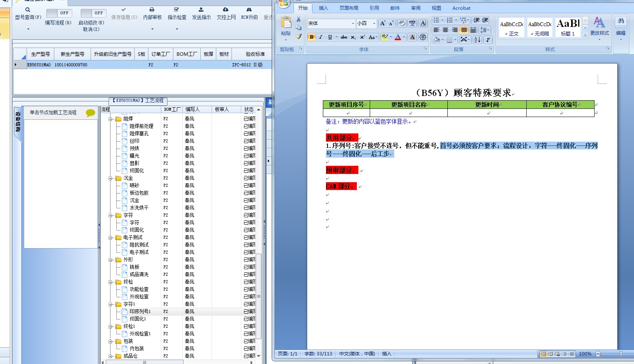Screen dimensions: 634x364
Task: Toggle superscript formatting
Action: tap(362, 37)
